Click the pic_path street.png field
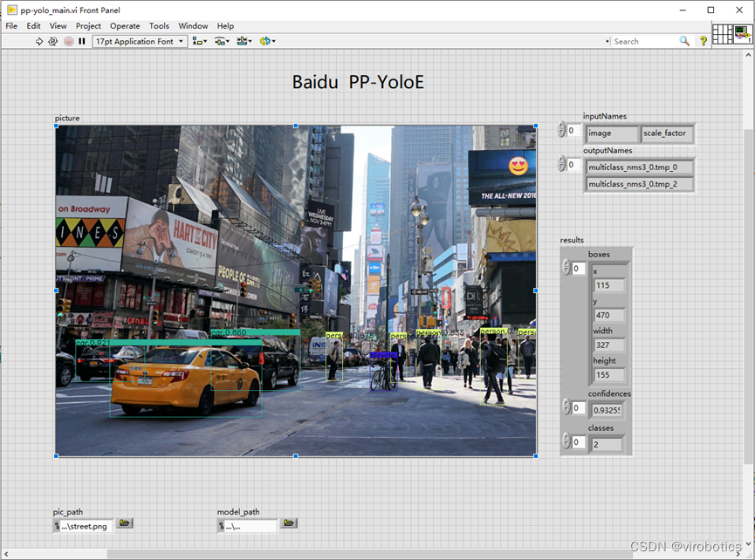 click(x=84, y=525)
